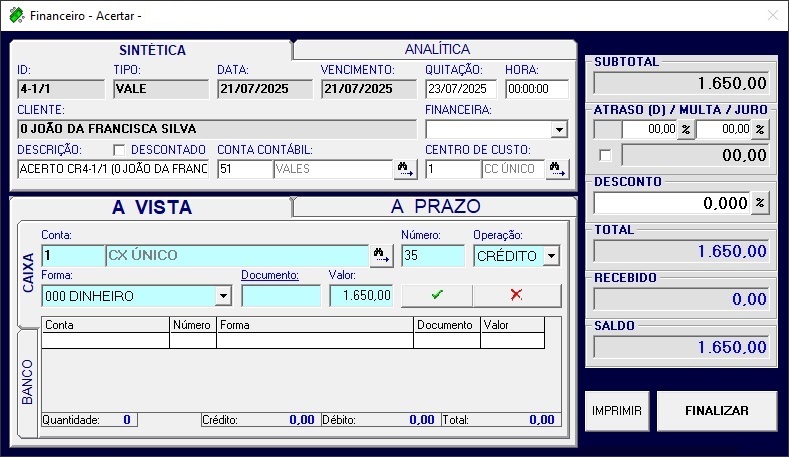Open the BANCO vertical tab
Screen dimensions: 789x457
27,382
